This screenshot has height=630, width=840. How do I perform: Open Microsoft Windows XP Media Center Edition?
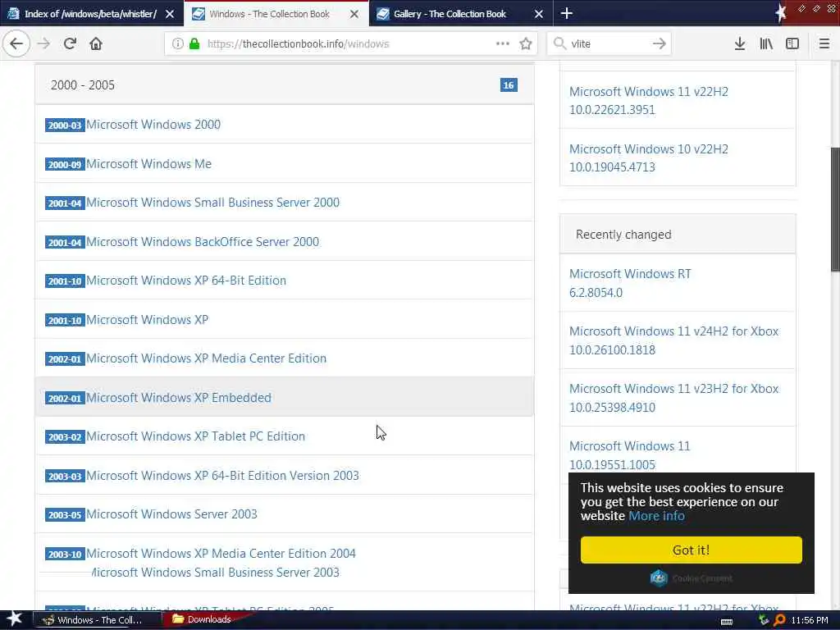206,358
